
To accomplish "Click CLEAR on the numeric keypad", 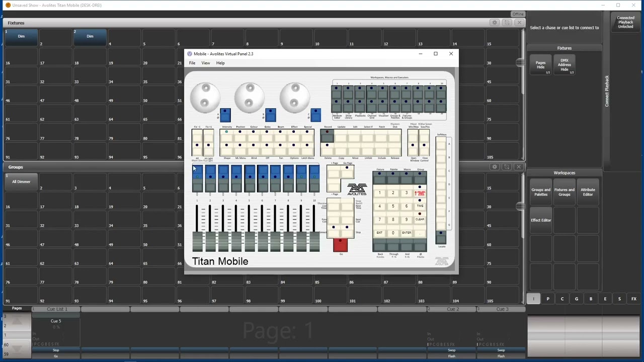I will (420, 219).
